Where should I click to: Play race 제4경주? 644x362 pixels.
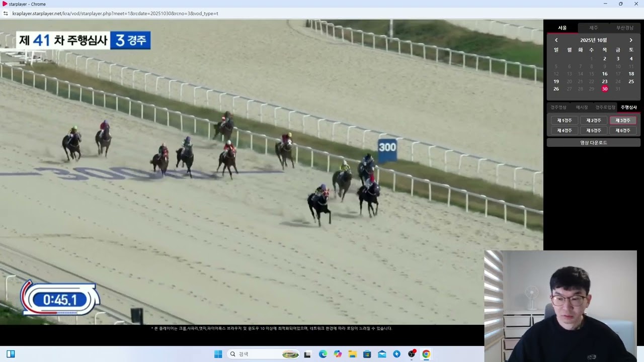[x=565, y=131]
